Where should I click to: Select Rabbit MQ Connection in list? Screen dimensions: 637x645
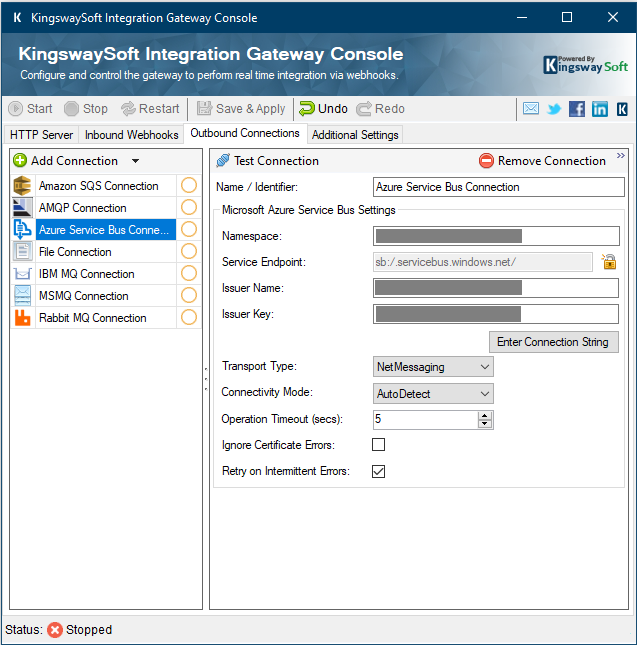(106, 318)
